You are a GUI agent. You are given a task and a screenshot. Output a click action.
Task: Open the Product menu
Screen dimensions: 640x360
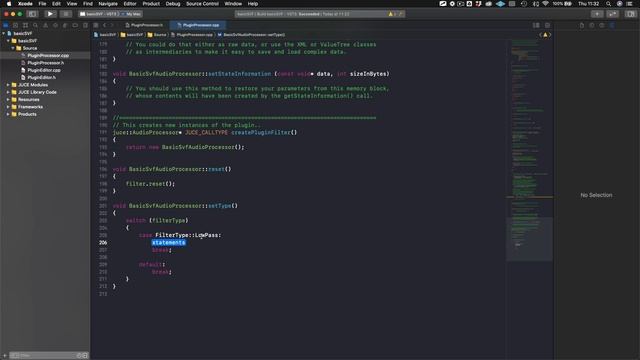coord(151,4)
